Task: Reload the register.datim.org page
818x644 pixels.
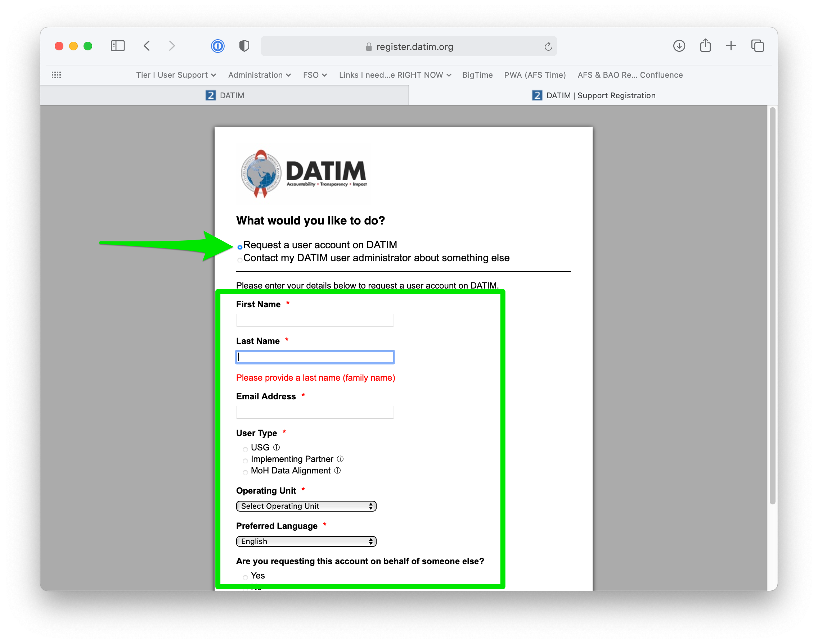Action: (x=548, y=46)
